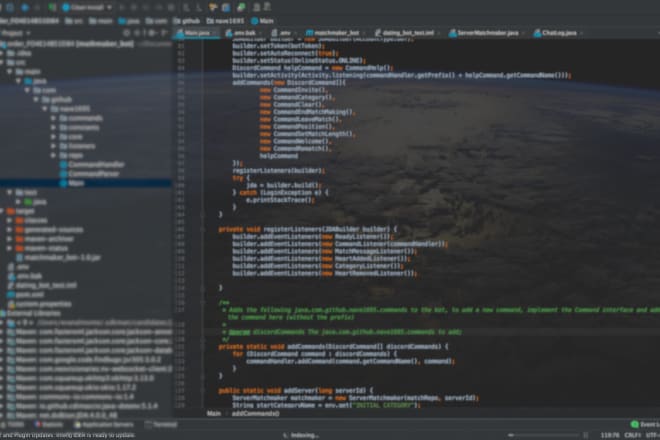Switch to ServerMatchmaker.java tab
This screenshot has width=660, height=440.
(x=485, y=33)
